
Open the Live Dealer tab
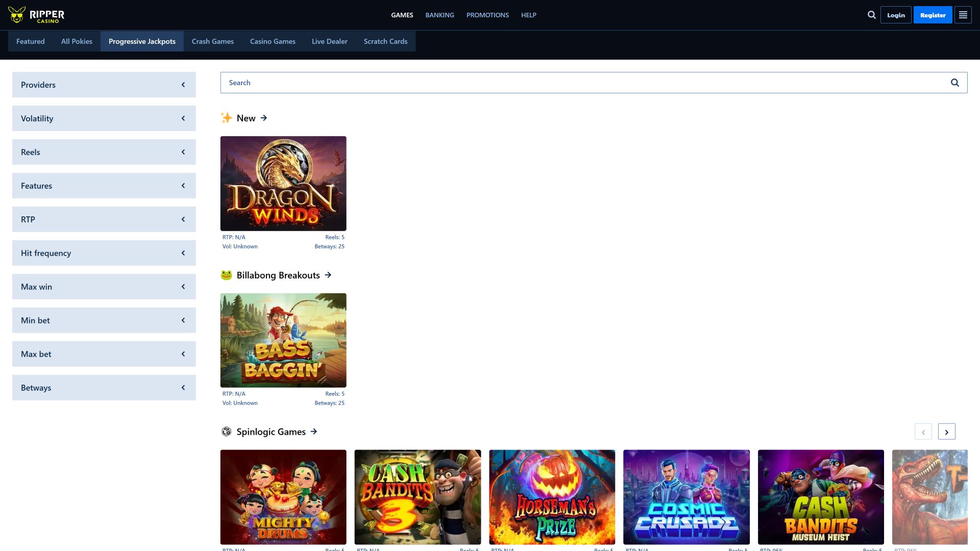pos(330,41)
